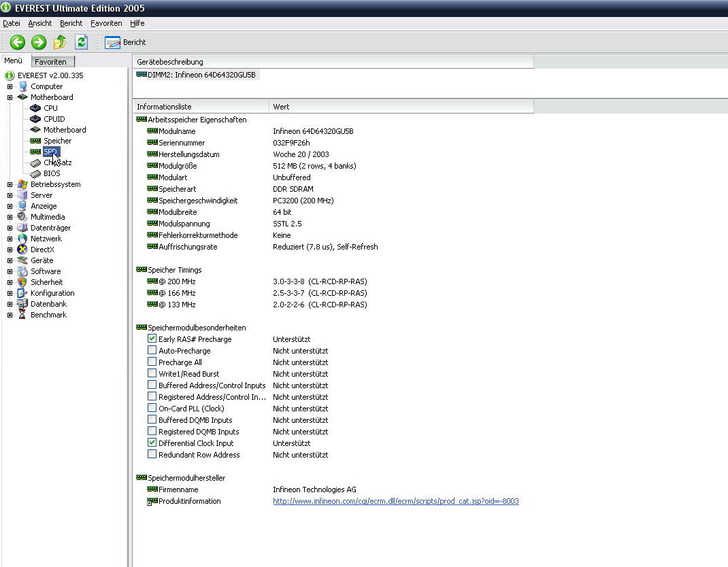
Task: Click the DirectX icon in tree
Action: coord(22,250)
